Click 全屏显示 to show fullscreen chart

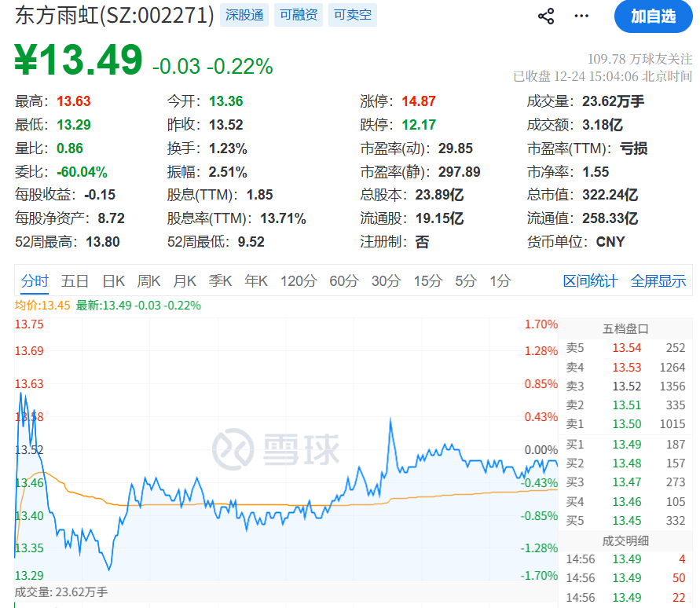click(x=658, y=281)
